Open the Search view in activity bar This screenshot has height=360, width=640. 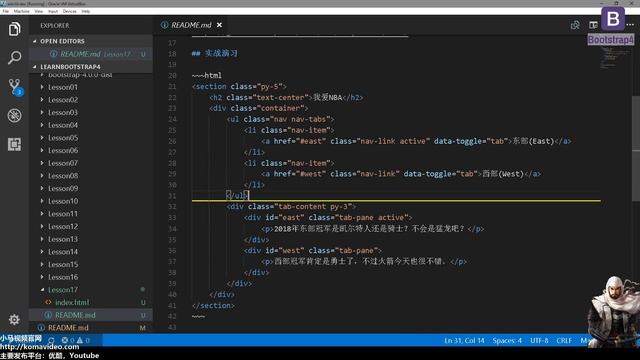tap(14, 58)
